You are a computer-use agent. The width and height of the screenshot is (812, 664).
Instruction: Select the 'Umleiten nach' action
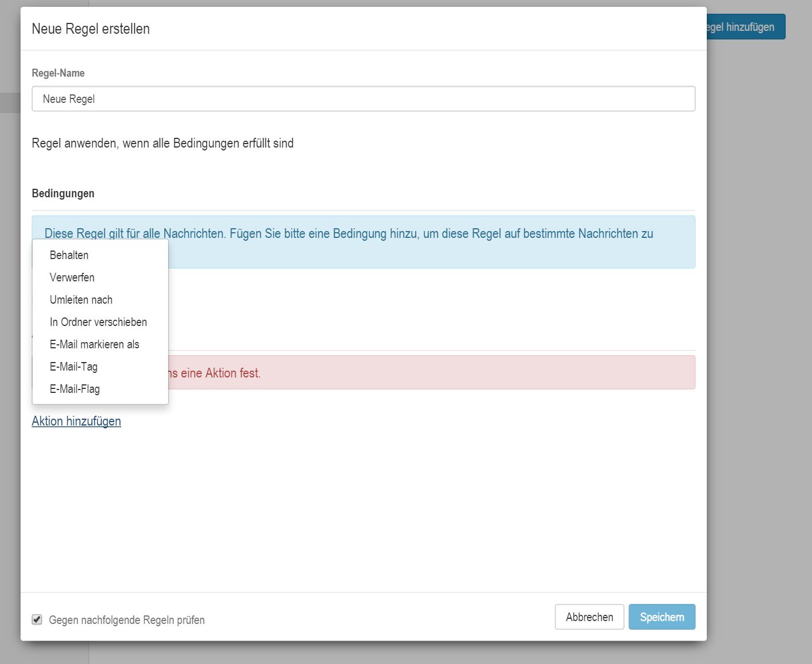(81, 300)
